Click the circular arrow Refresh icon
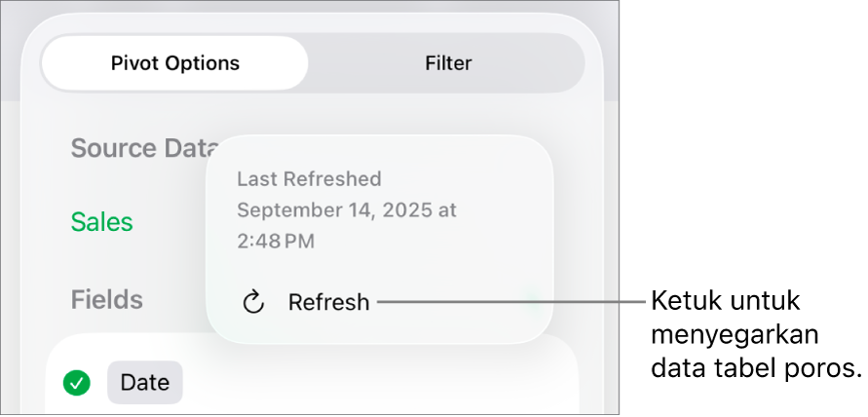 coord(253,302)
